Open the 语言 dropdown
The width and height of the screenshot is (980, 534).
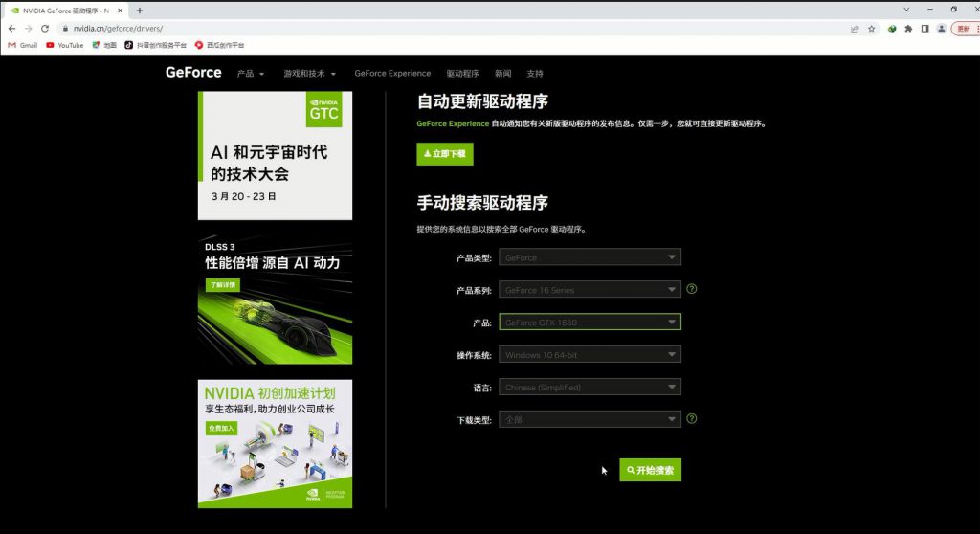[590, 387]
